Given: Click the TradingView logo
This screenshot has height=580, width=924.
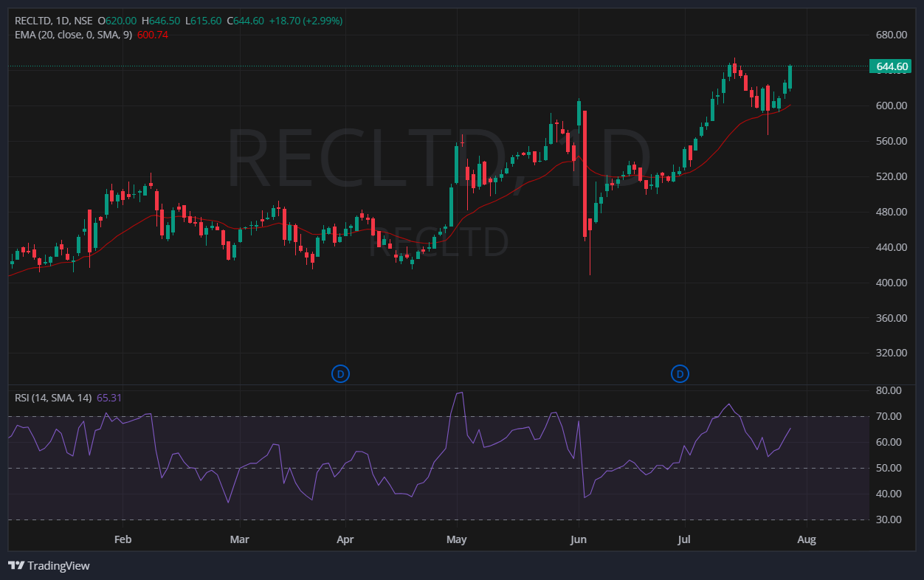Looking at the screenshot, I should 49,565.
